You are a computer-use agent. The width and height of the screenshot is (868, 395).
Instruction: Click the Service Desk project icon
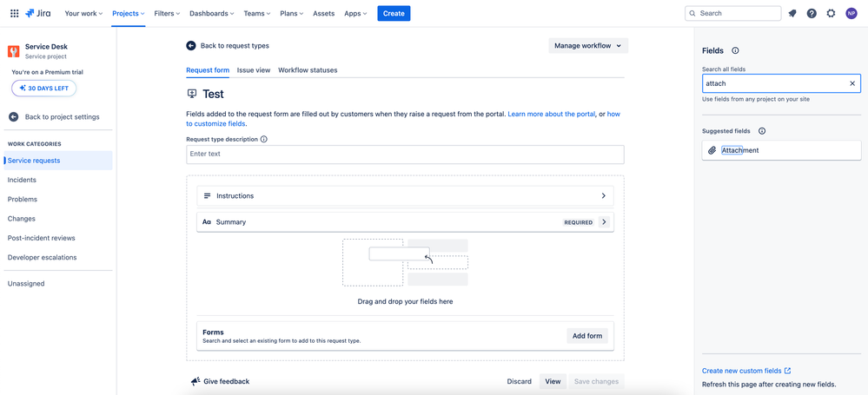click(x=14, y=51)
